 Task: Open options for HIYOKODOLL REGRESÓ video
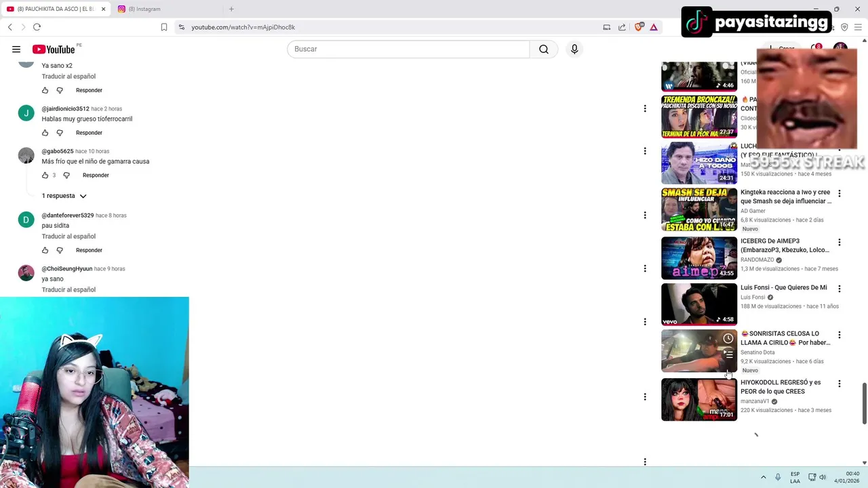[x=840, y=384]
